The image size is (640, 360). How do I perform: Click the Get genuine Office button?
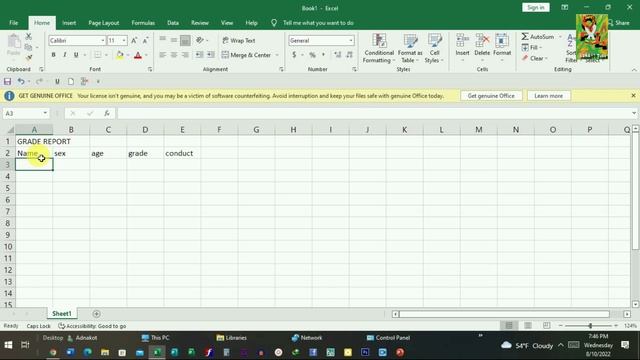tap(491, 96)
